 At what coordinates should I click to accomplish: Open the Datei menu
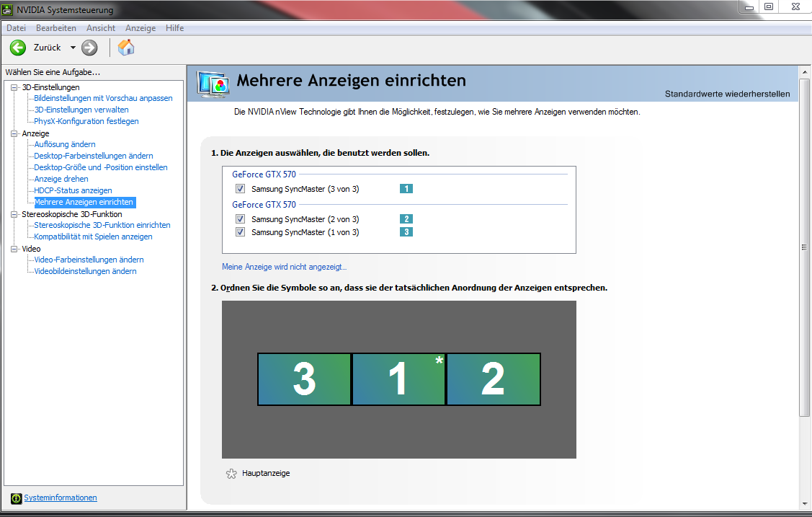16,28
